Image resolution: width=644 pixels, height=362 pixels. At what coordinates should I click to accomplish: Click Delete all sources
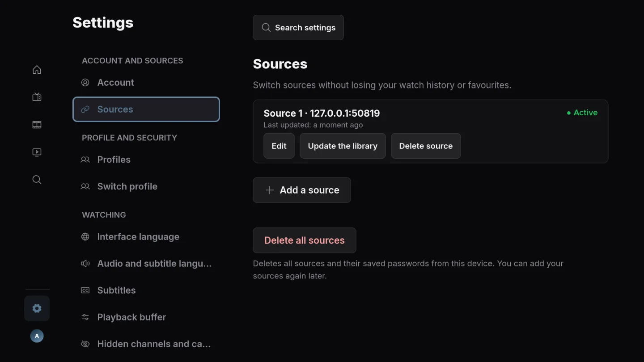pyautogui.click(x=305, y=240)
